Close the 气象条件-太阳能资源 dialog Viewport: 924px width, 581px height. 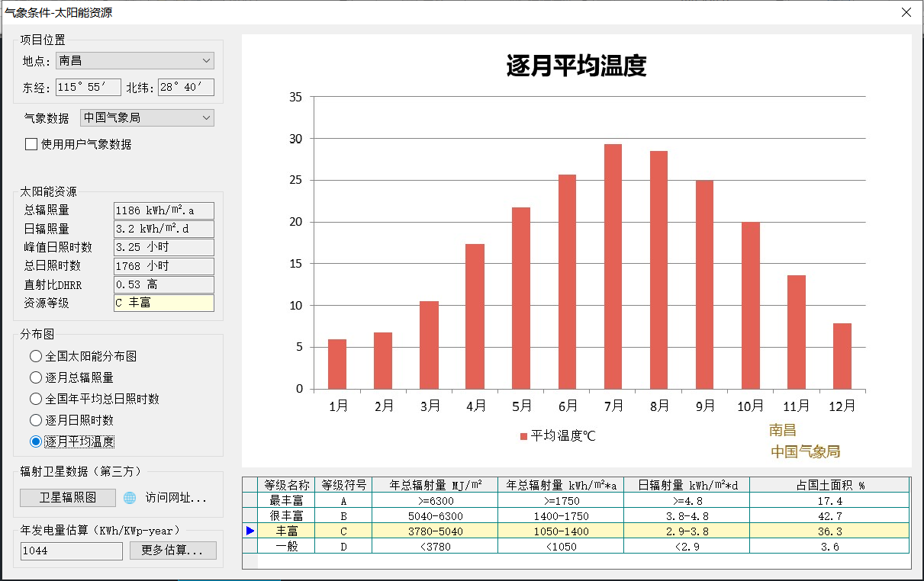click(x=906, y=12)
